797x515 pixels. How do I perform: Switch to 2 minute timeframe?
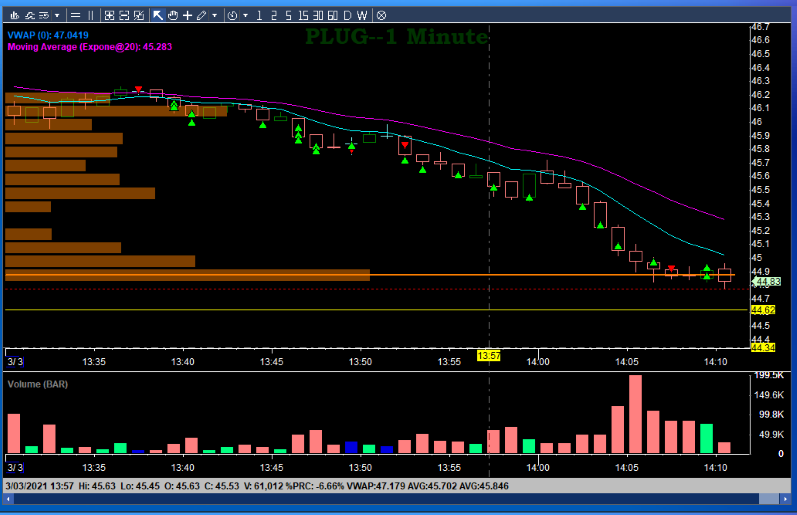[x=274, y=15]
